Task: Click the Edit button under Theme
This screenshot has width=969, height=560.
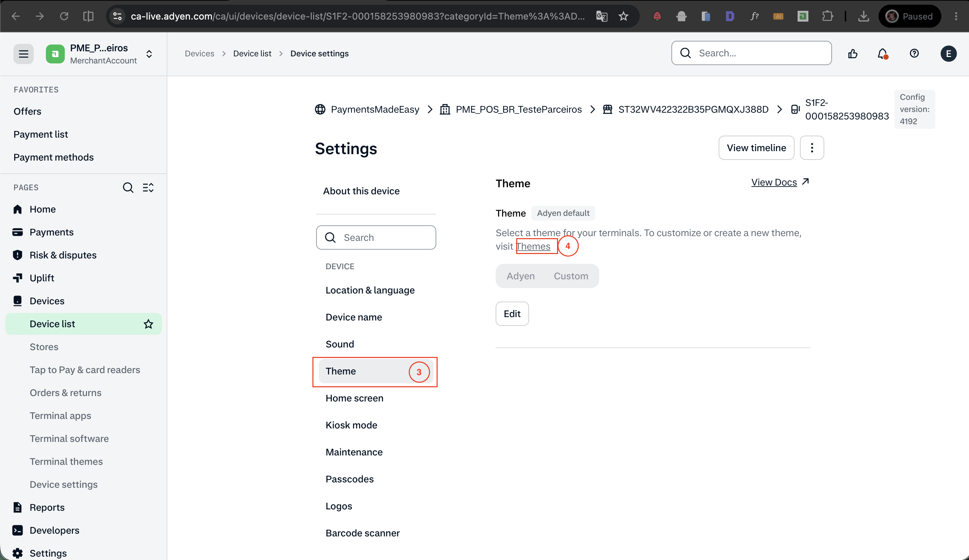Action: [512, 314]
